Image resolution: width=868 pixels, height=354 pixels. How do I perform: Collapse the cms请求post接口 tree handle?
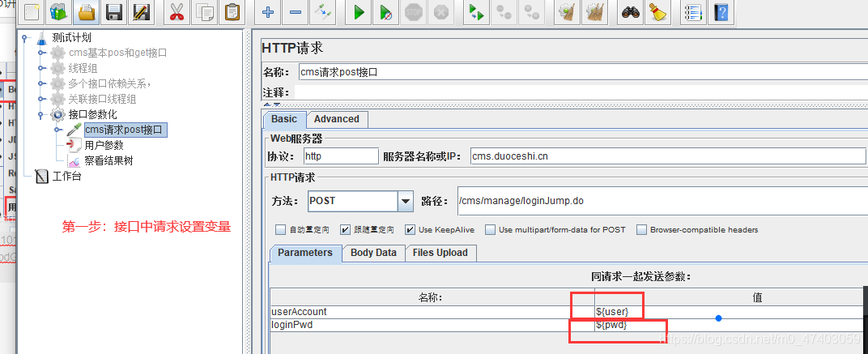(x=58, y=130)
